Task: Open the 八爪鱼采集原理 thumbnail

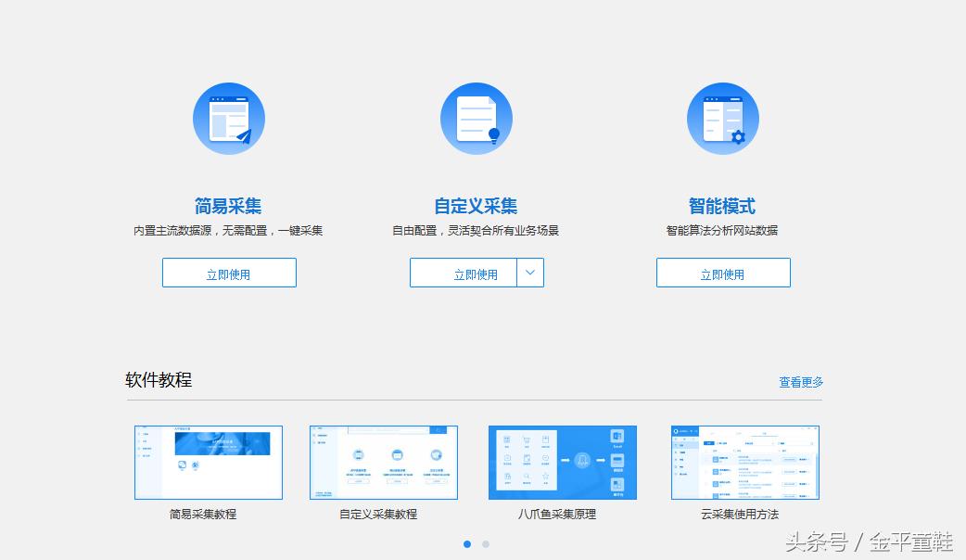Action: (562, 461)
